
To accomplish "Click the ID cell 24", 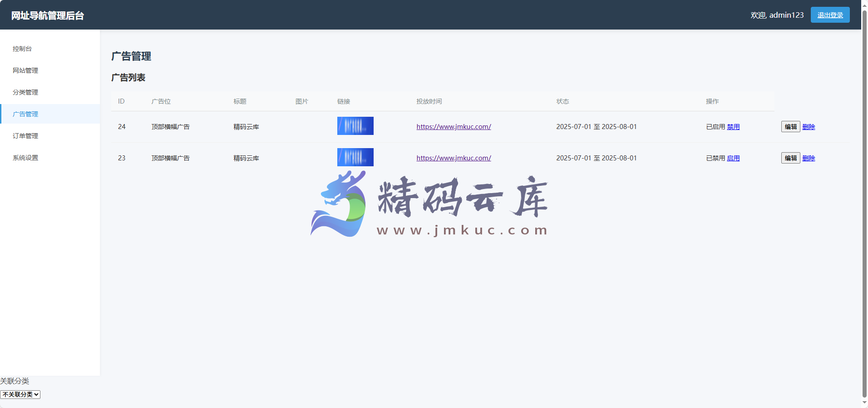I will click(122, 127).
